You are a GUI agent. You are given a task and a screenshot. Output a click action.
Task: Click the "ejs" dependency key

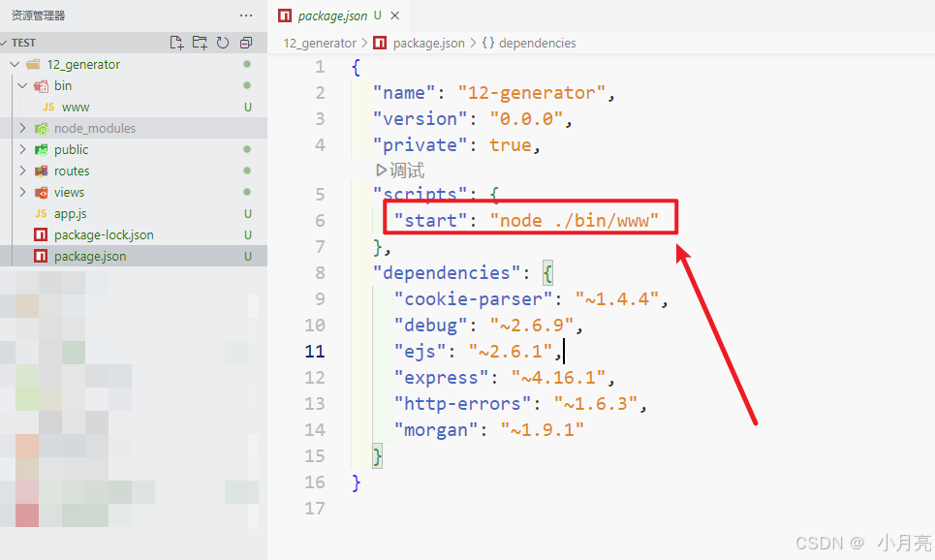click(421, 352)
